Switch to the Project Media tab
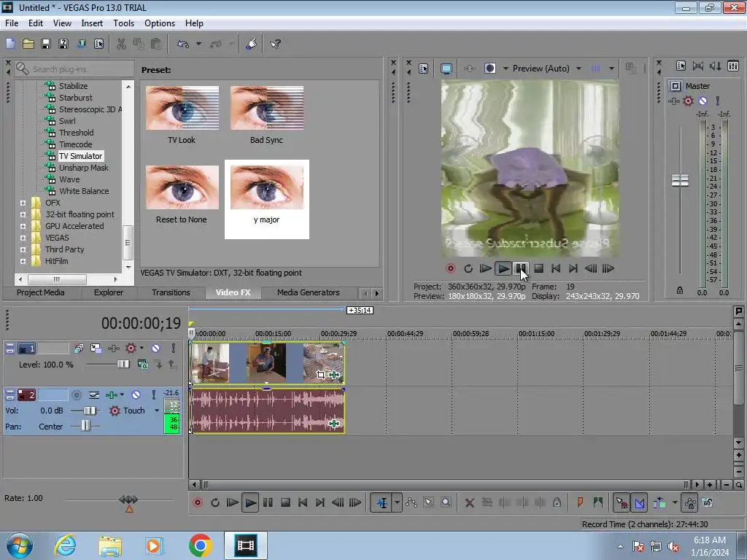Screen dimensions: 747x560 click(41, 292)
